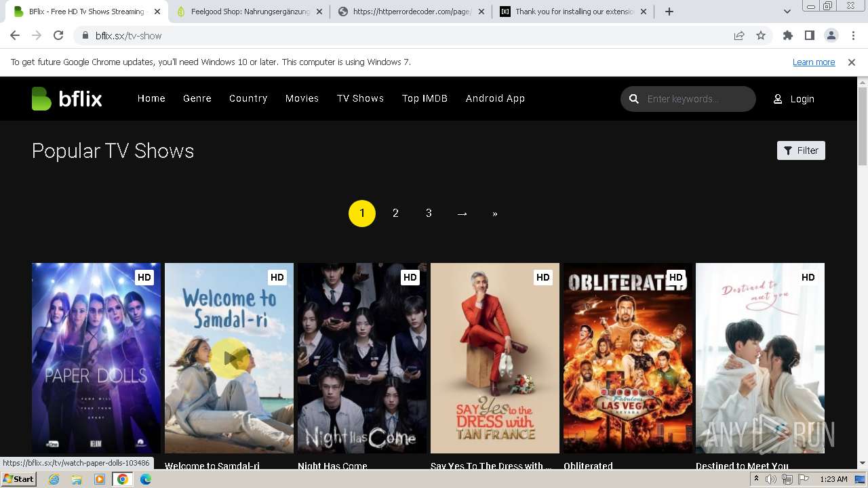
Task: Open Paper Dolls poster
Action: coord(96,358)
